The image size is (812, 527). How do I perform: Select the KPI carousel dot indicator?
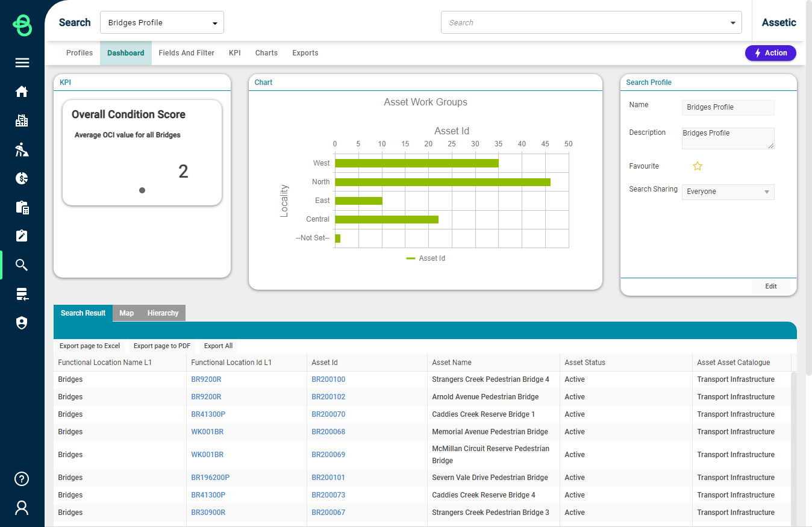point(142,190)
